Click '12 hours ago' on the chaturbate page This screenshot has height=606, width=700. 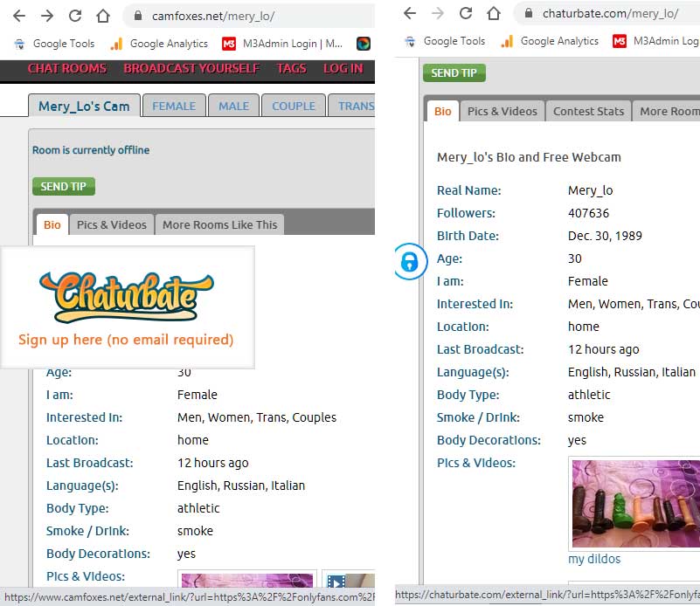coord(604,349)
